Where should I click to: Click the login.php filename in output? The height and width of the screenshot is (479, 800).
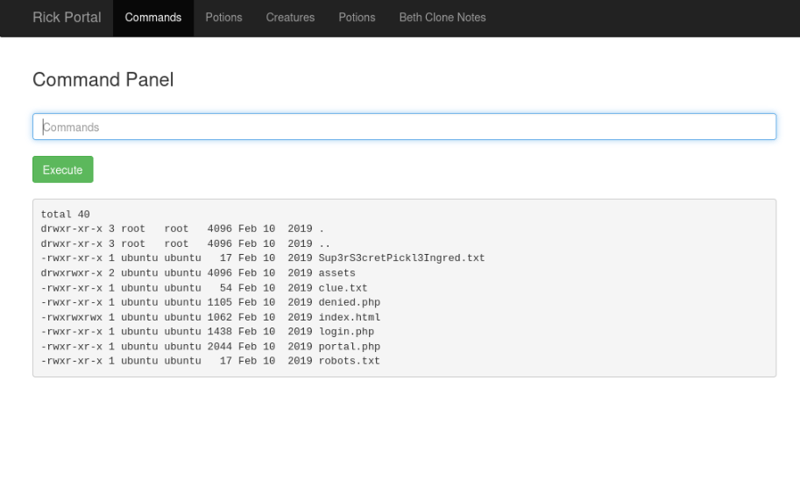pyautogui.click(x=346, y=331)
